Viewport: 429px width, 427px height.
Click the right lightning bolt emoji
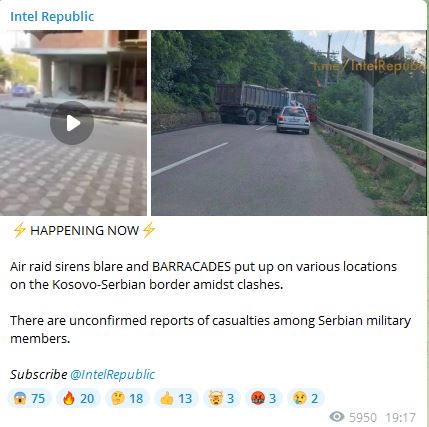click(149, 230)
